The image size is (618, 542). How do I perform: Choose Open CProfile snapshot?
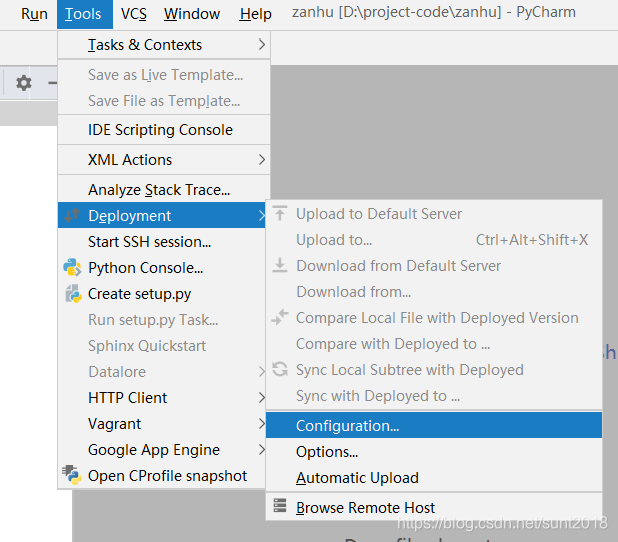162,476
